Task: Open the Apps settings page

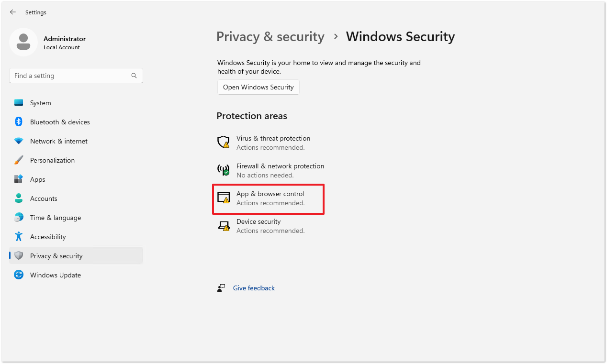Action: 37,179
